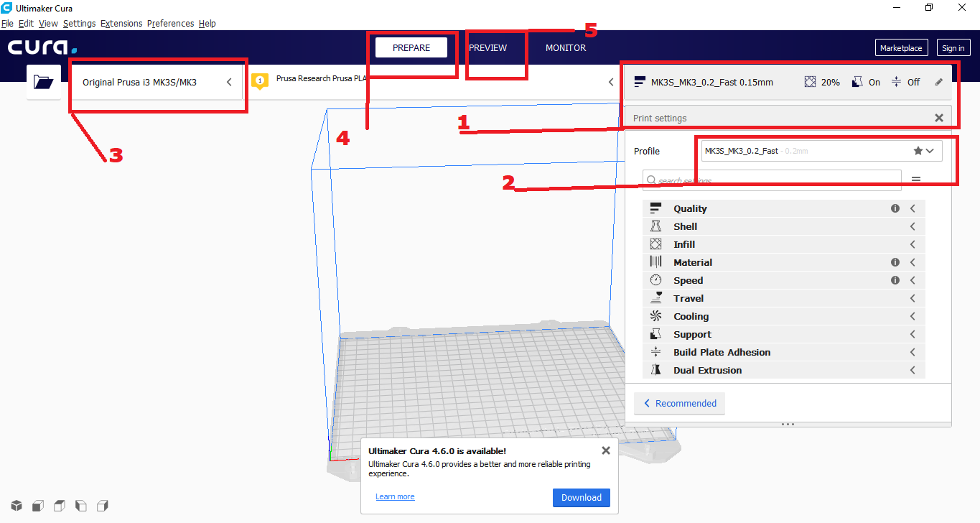Click the three-dot handle below the settings panel

coord(788,424)
